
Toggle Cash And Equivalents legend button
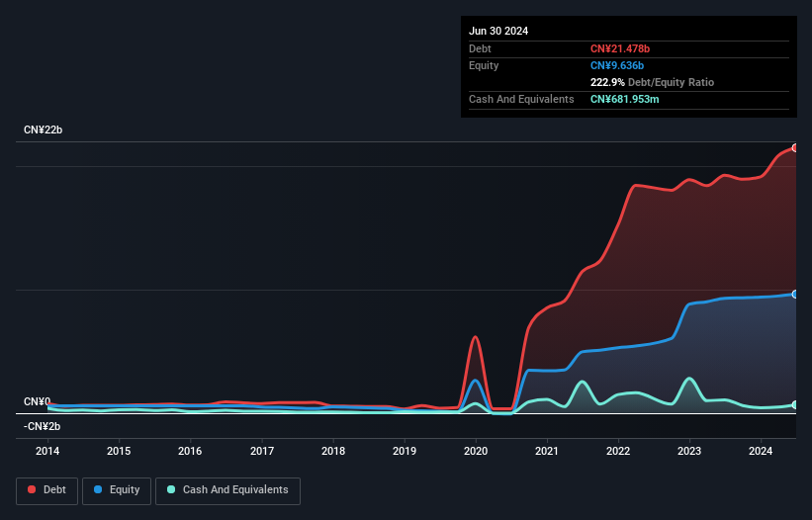[x=227, y=490]
